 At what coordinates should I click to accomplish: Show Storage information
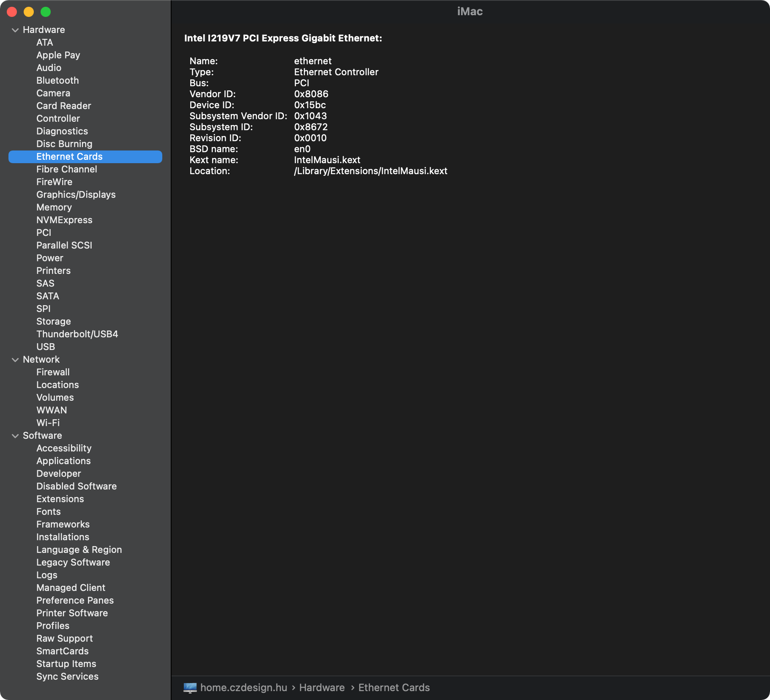click(54, 321)
